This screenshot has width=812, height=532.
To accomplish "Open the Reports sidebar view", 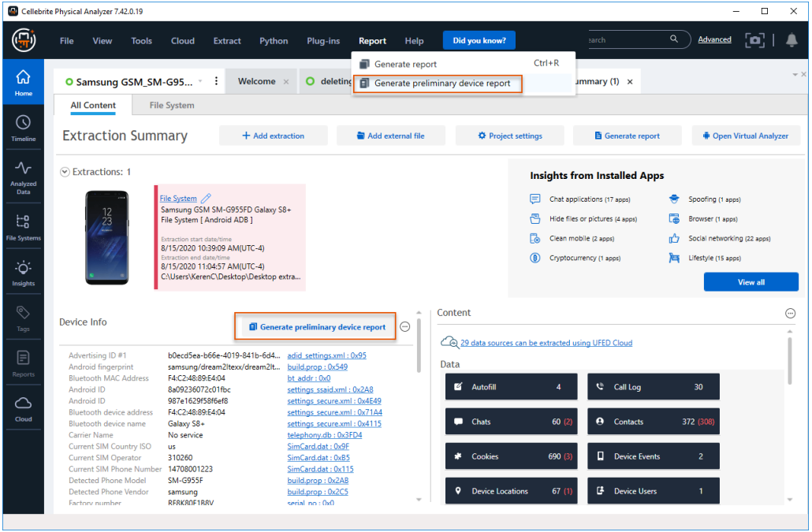I will tap(24, 363).
